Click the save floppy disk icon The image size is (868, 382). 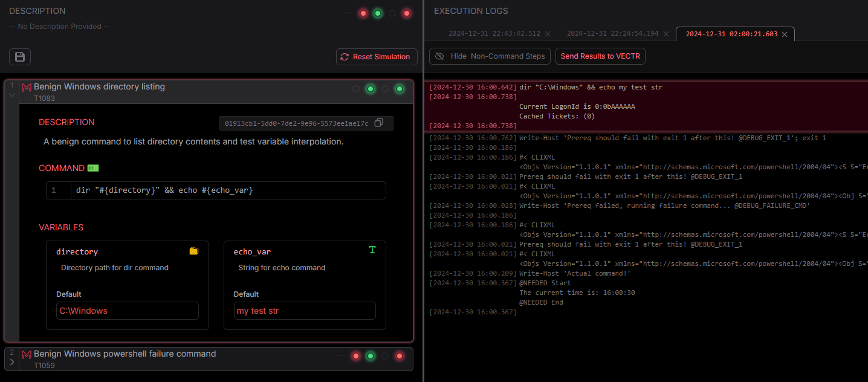(20, 57)
